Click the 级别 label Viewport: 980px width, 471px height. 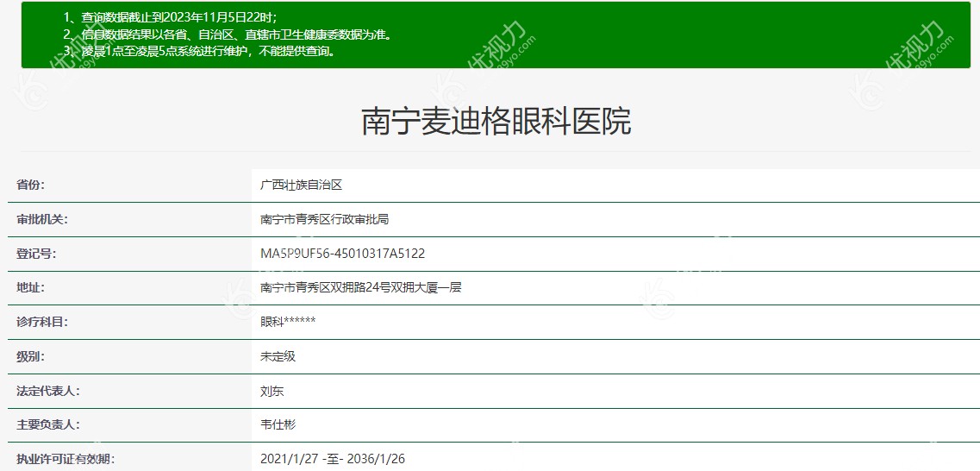[x=31, y=356]
